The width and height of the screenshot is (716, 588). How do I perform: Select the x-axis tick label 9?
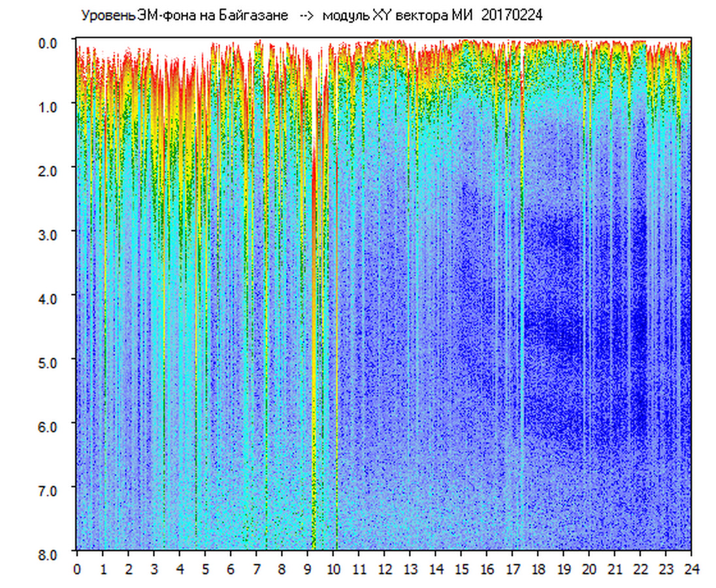(x=307, y=569)
